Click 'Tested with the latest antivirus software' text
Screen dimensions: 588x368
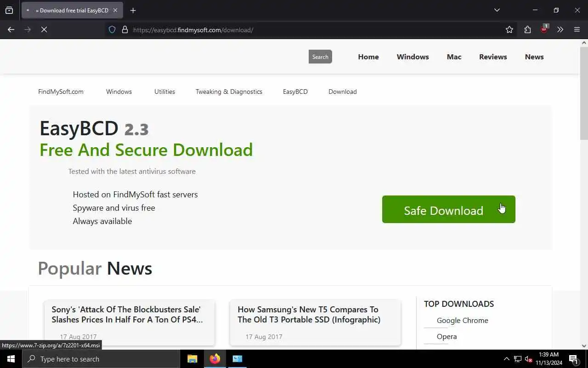(132, 171)
